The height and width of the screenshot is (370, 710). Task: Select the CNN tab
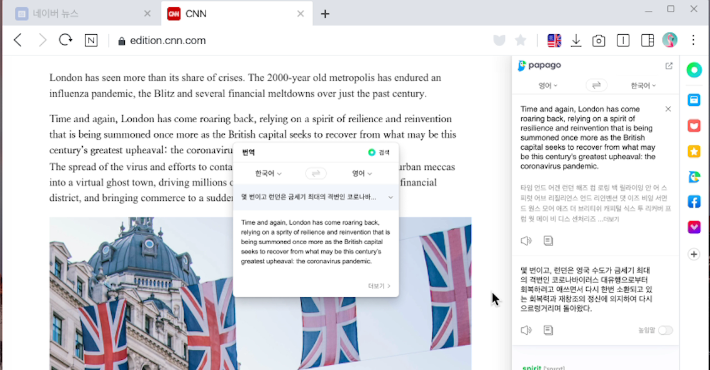237,14
